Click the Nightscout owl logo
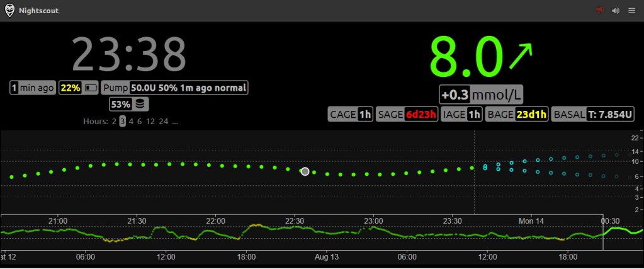Viewport: 644px width, 269px height. (9, 10)
